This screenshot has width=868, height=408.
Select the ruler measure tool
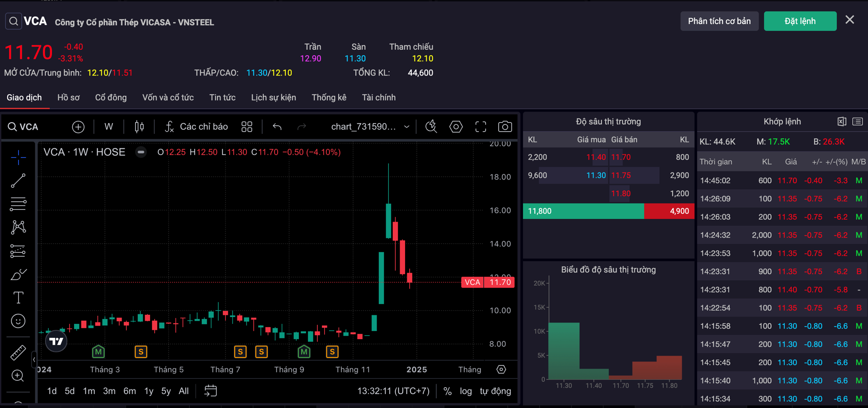point(18,353)
